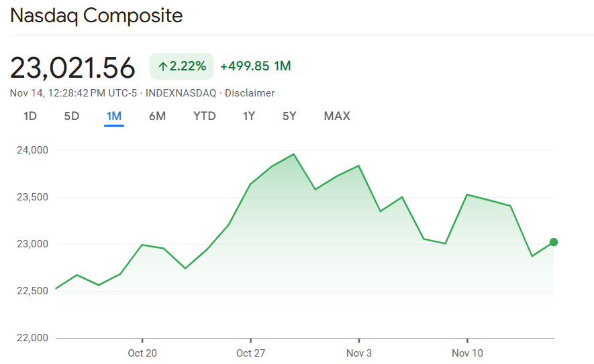Click the Nov 10 date axis label

click(467, 353)
